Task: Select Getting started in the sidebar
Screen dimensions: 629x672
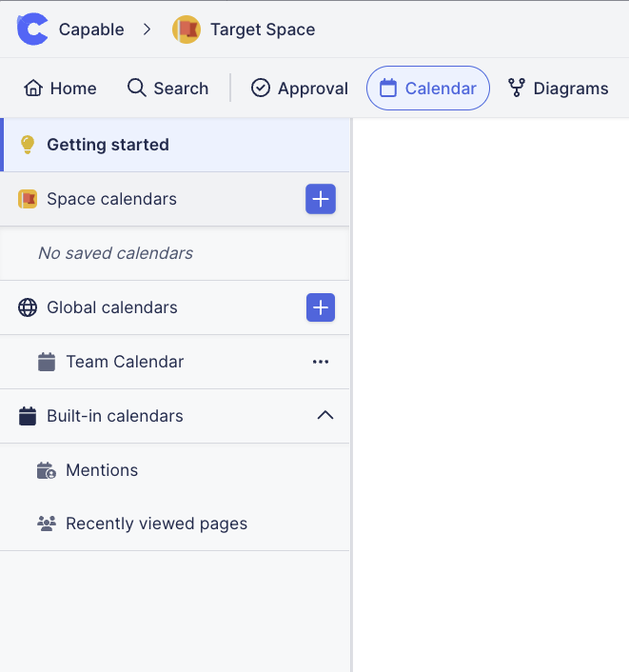Action: tap(108, 145)
